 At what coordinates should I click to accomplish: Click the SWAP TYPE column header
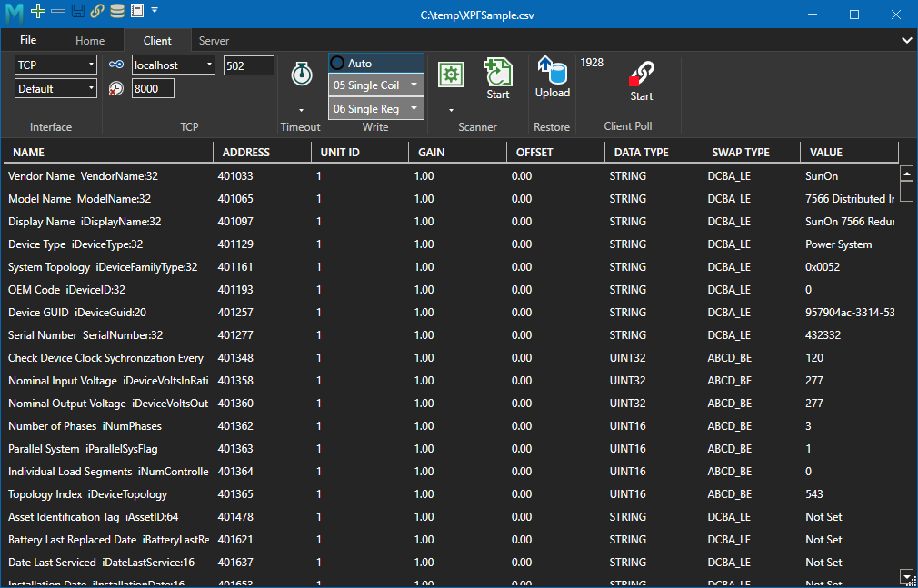tap(751, 153)
